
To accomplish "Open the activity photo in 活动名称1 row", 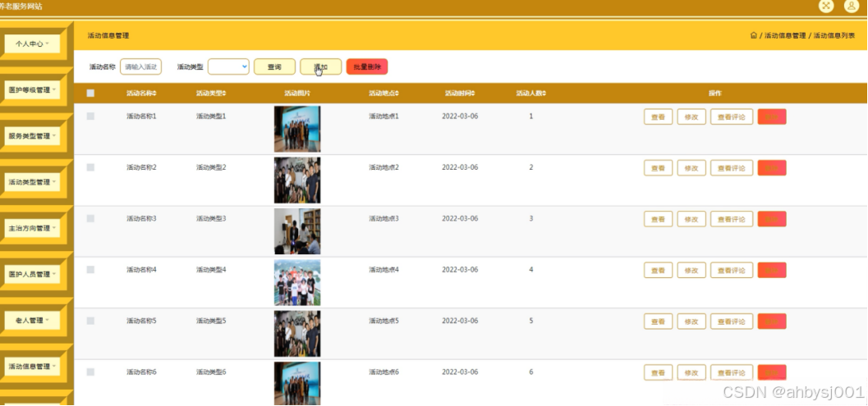I will pos(297,129).
